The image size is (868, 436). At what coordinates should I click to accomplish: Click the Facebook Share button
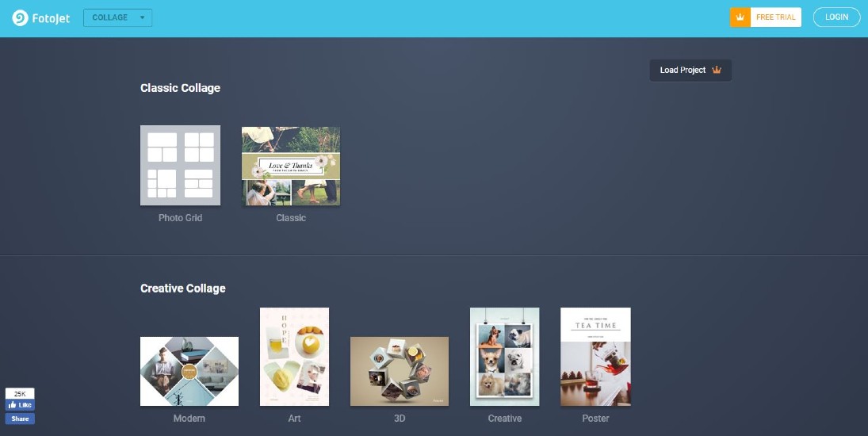[20, 419]
